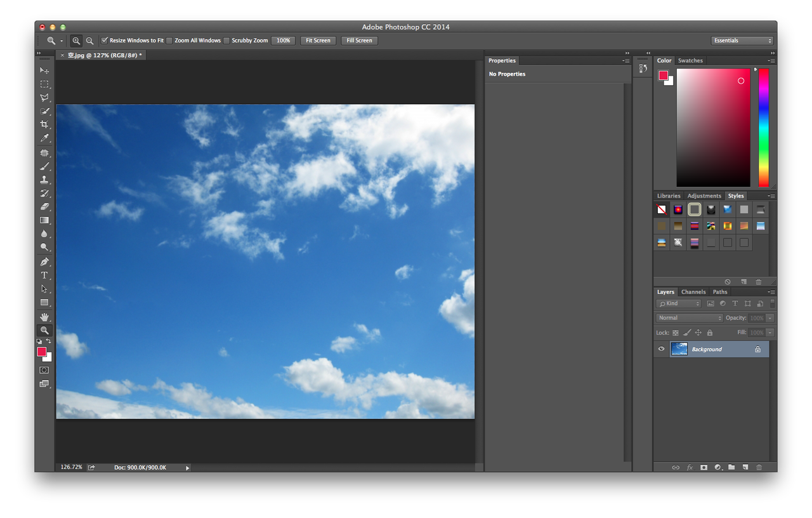Enable Zoom All Windows checkbox
Image resolution: width=812 pixels, height=518 pixels.
(169, 41)
